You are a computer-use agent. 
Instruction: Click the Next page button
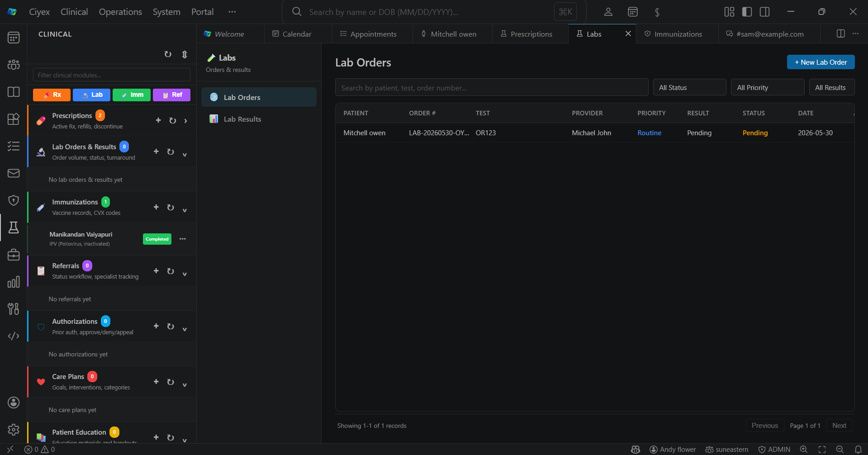coord(839,426)
